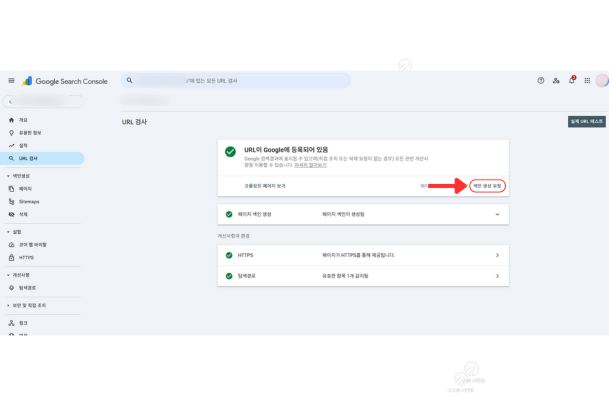Focus the URL inspection search field
The width and height of the screenshot is (609, 406).
click(236, 80)
